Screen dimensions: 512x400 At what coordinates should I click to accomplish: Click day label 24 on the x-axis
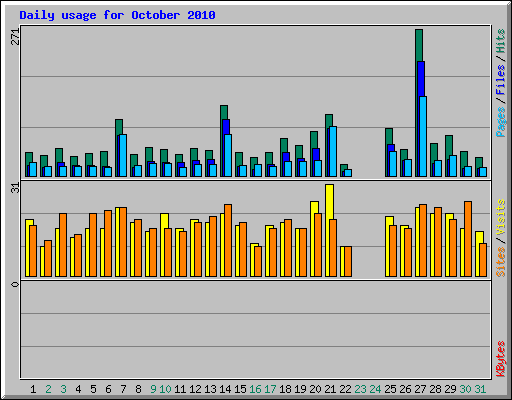[x=375, y=389]
